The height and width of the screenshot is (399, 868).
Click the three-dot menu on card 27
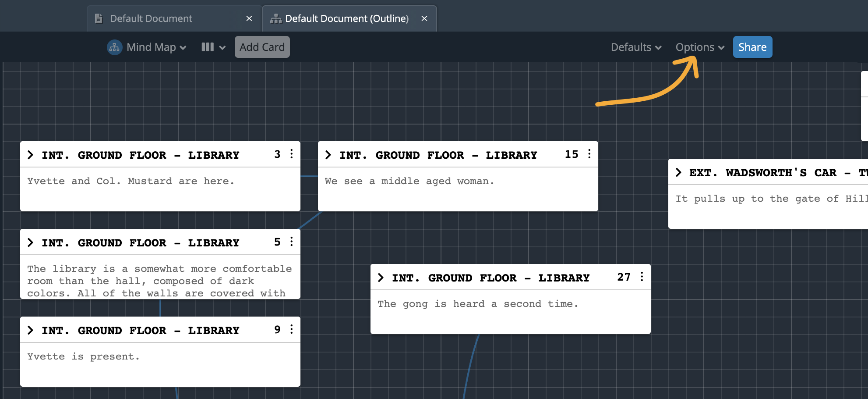(642, 277)
